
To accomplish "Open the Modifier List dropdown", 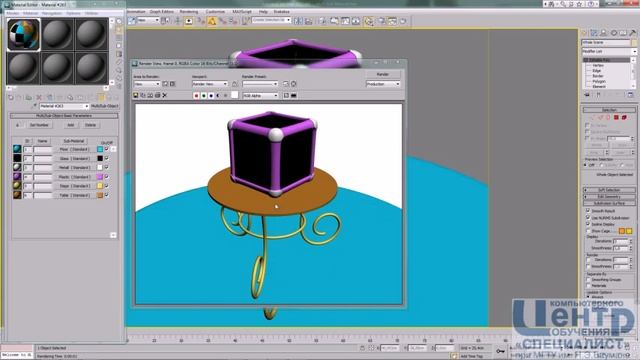I will click(x=609, y=51).
